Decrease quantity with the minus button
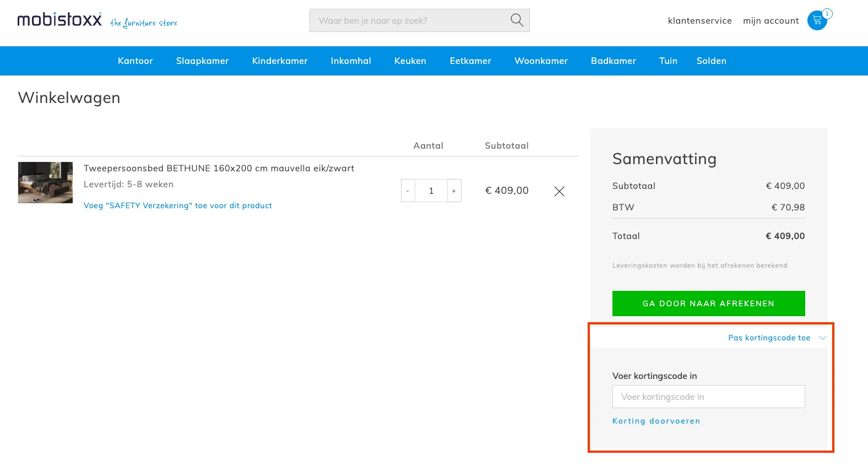This screenshot has width=868, height=466. click(x=408, y=191)
